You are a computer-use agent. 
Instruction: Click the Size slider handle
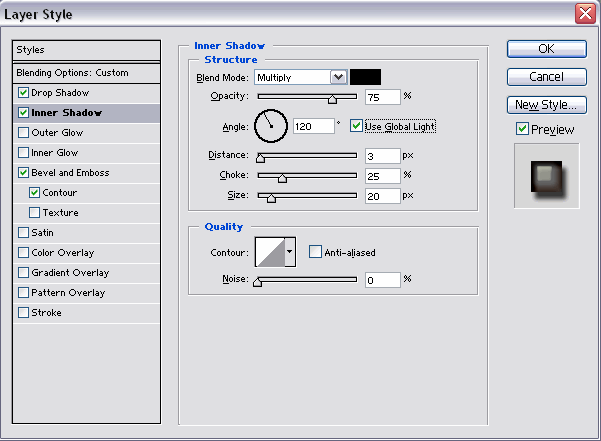pyautogui.click(x=271, y=198)
